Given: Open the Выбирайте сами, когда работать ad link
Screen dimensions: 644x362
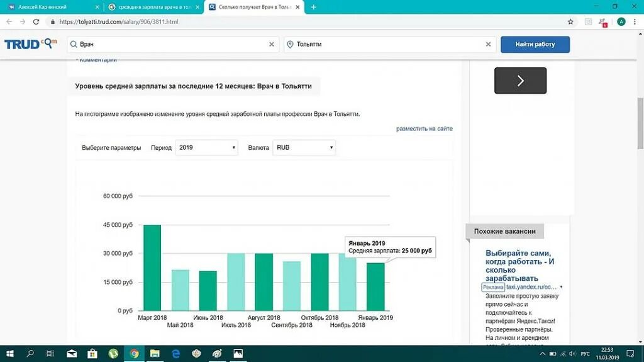Looking at the screenshot, I should coord(520,266).
